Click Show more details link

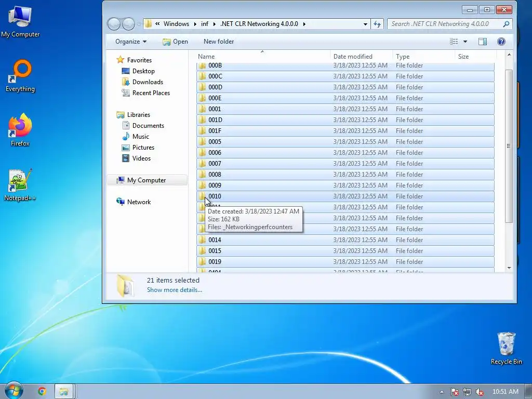click(175, 290)
